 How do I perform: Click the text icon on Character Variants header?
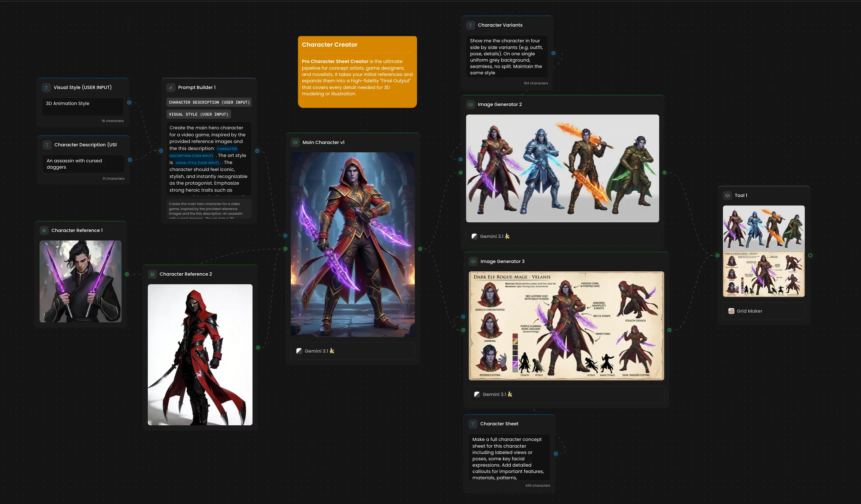[x=471, y=25]
